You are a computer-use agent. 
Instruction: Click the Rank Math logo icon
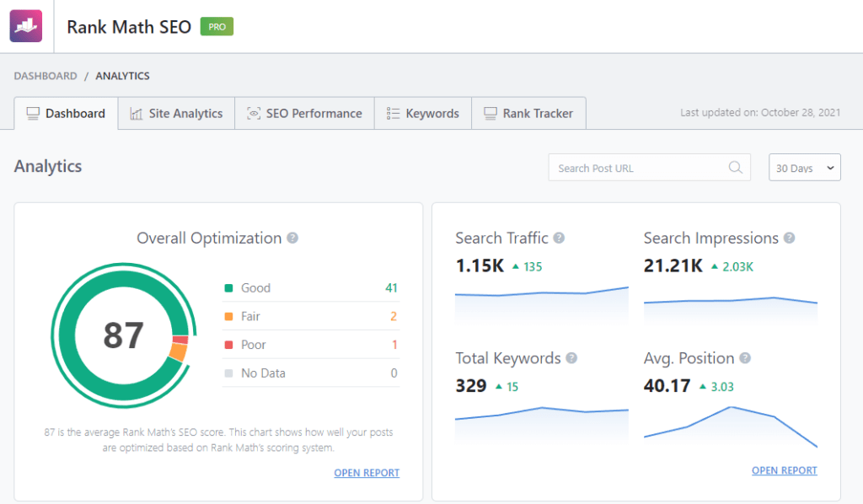[x=26, y=26]
